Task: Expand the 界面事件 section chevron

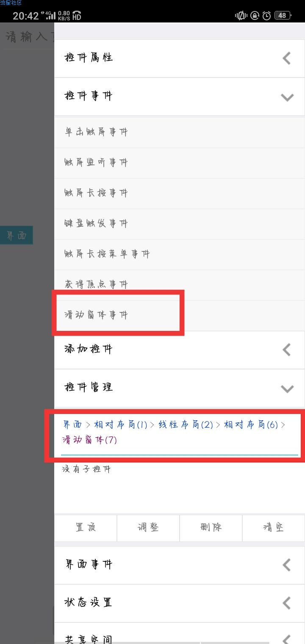Action: [x=287, y=565]
